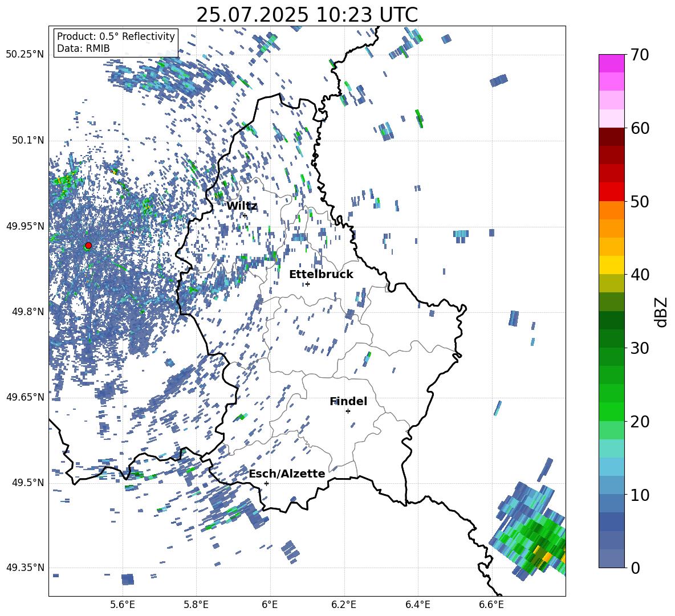Click the colorbar tick label 40
The image size is (675, 616).
640,275
